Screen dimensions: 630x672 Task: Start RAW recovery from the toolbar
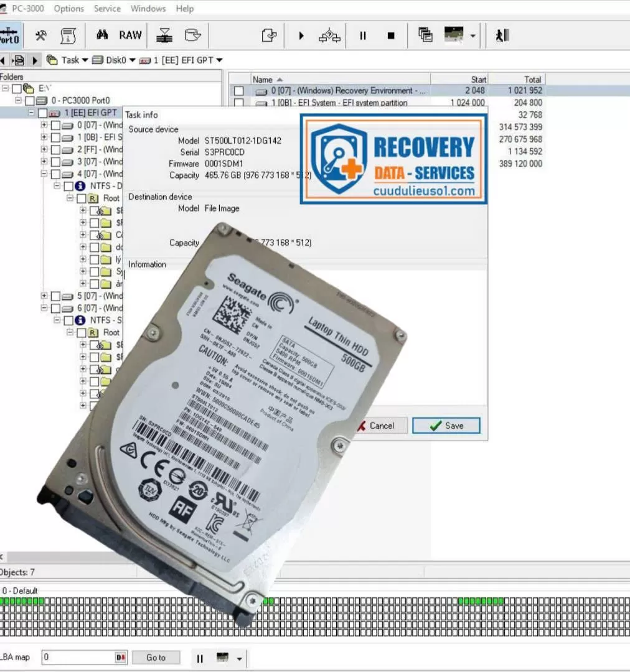pos(130,35)
